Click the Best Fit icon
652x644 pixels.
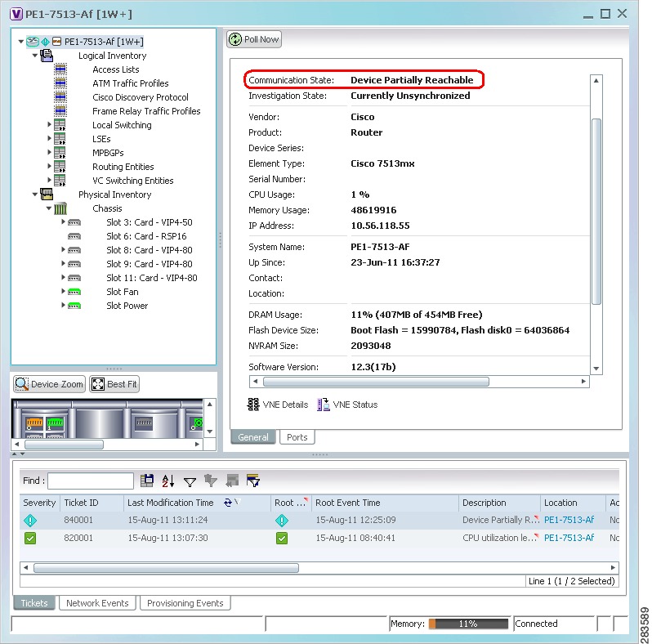[98, 384]
